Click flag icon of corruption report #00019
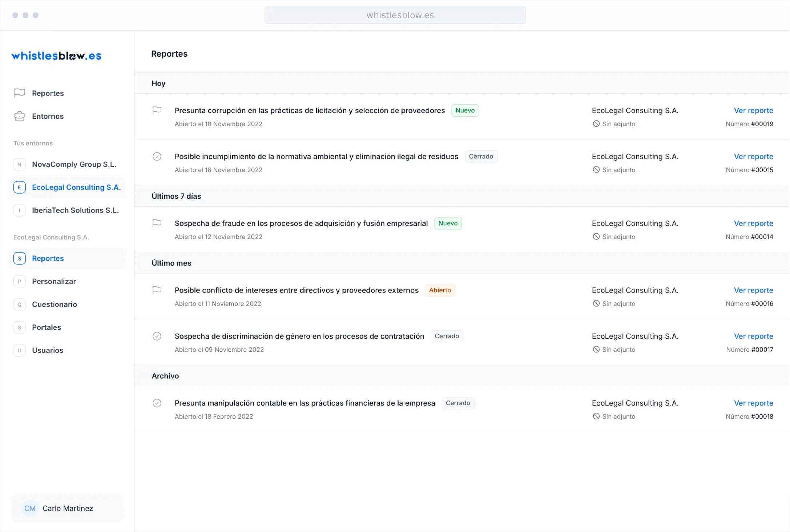Image resolution: width=790 pixels, height=532 pixels. click(x=157, y=110)
